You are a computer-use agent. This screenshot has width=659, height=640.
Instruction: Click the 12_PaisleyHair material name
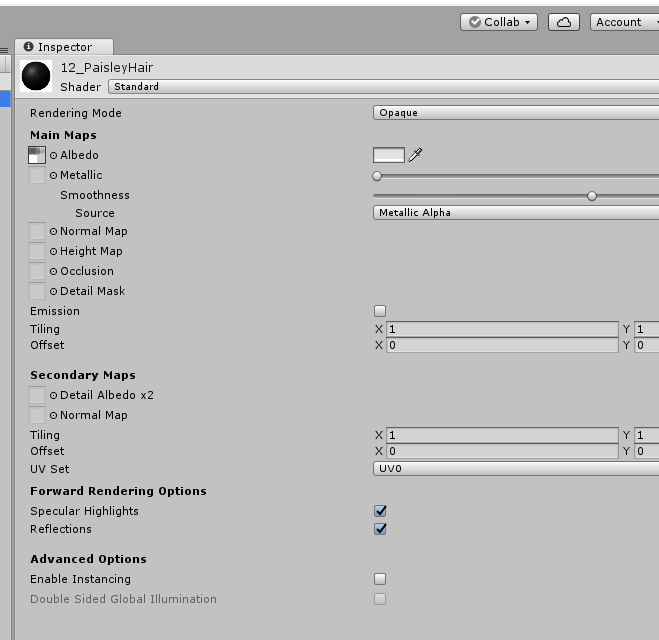(107, 67)
